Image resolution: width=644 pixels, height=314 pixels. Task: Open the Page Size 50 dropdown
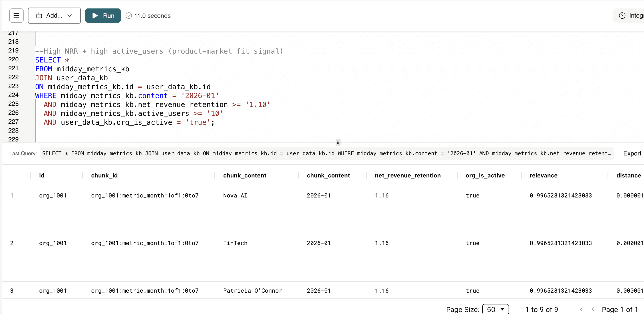[x=495, y=309]
